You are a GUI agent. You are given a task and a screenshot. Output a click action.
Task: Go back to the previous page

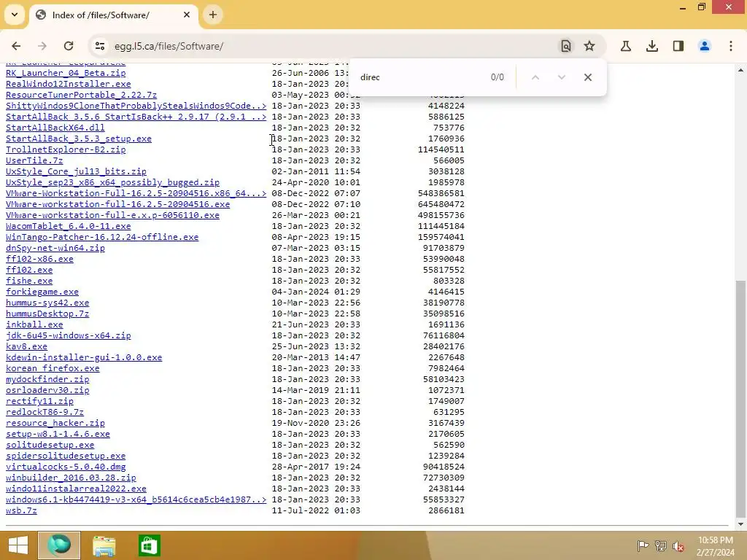pyautogui.click(x=16, y=46)
